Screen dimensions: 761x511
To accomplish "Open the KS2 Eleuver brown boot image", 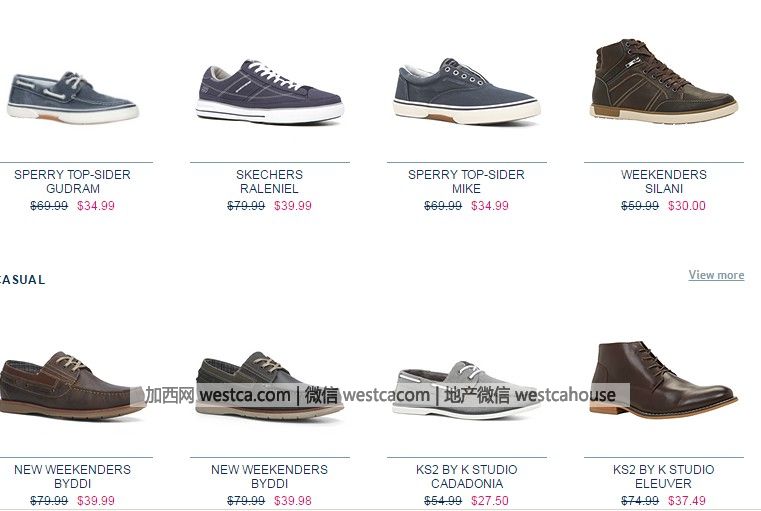I will (664, 379).
